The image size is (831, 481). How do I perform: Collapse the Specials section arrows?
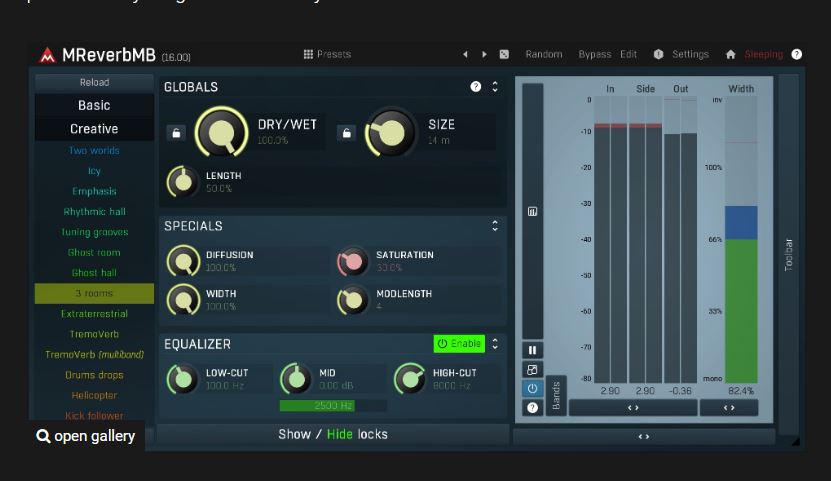point(495,226)
